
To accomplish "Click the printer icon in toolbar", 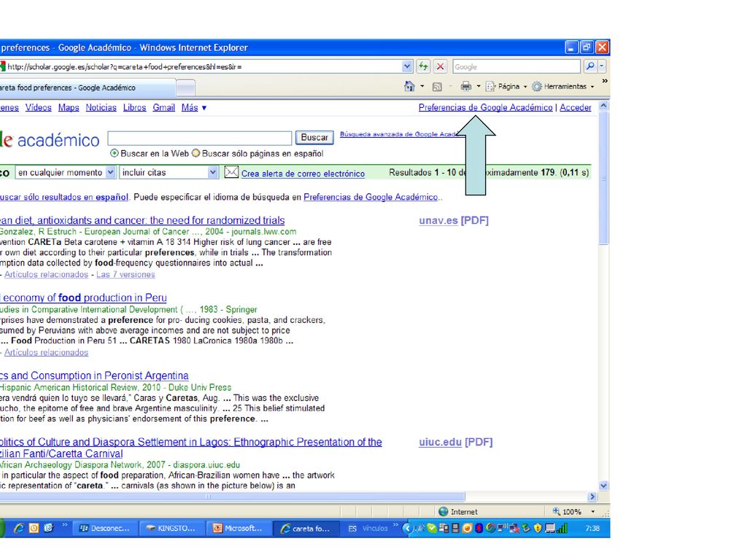I will 466,86.
